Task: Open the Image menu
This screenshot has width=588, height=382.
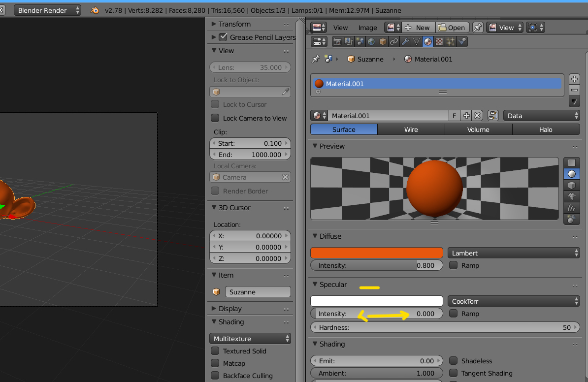Action: coord(367,28)
